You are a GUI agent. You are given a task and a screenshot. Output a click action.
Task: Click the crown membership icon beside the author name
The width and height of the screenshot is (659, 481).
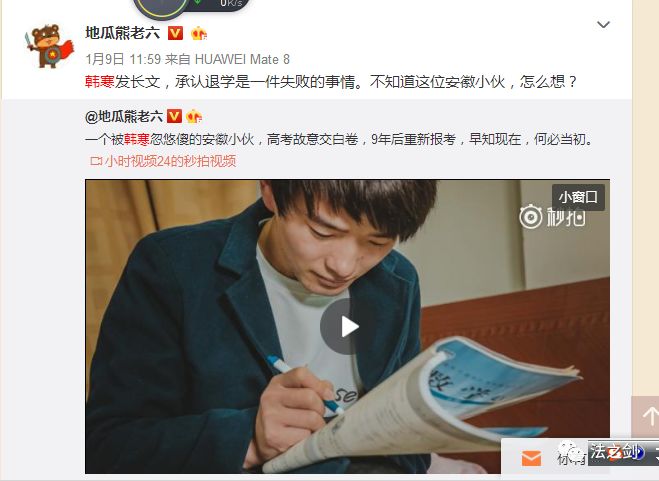(198, 33)
